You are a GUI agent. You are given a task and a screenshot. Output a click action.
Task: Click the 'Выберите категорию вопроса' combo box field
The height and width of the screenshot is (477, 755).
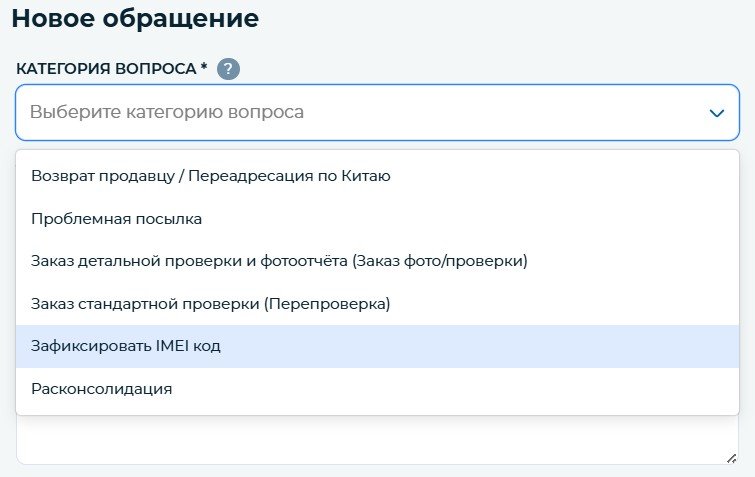[x=378, y=113]
